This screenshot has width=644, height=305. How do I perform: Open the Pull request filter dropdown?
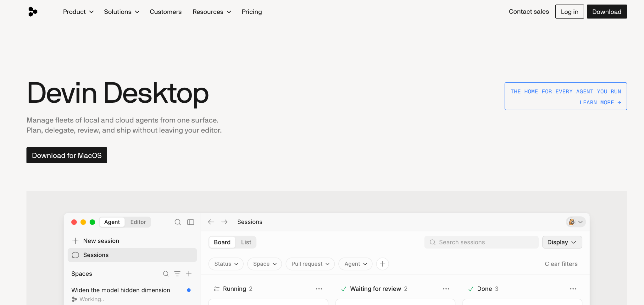(310, 264)
